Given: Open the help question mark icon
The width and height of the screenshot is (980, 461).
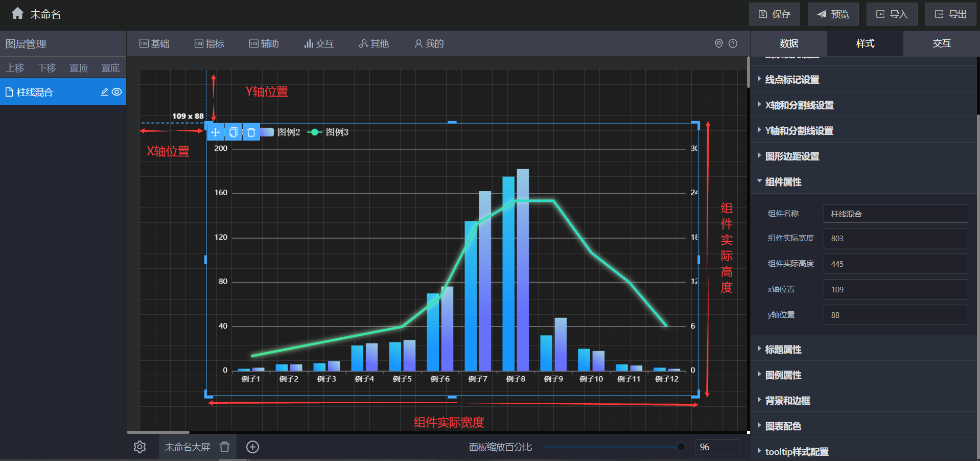Looking at the screenshot, I should pyautogui.click(x=733, y=43).
